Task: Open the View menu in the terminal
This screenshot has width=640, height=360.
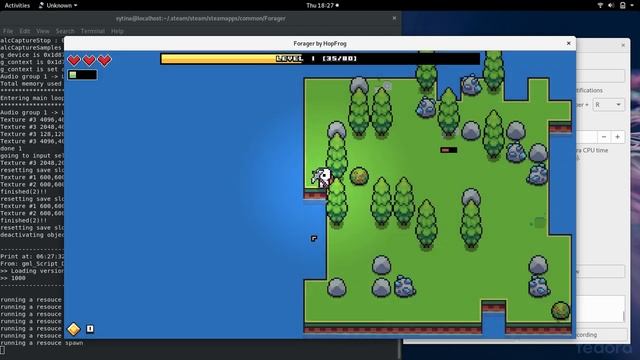Action: pyautogui.click(x=42, y=31)
